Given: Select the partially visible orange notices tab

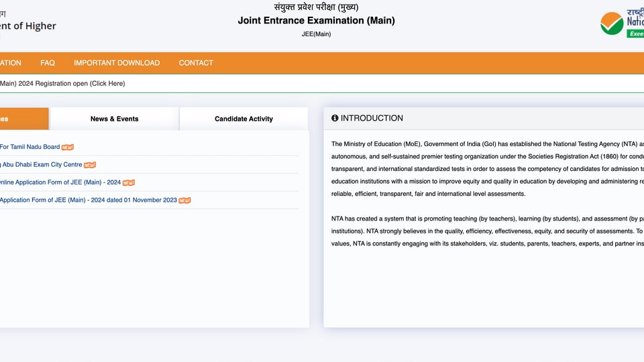Looking at the screenshot, I should coord(24,119).
